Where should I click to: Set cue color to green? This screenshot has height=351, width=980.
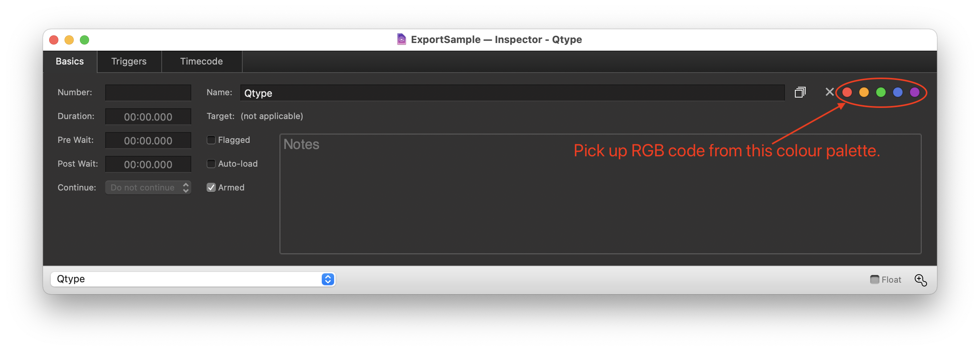(x=881, y=92)
